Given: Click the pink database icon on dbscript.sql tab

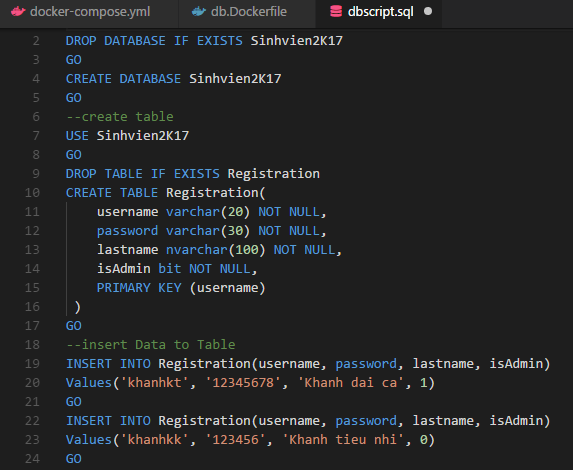Looking at the screenshot, I should (336, 12).
